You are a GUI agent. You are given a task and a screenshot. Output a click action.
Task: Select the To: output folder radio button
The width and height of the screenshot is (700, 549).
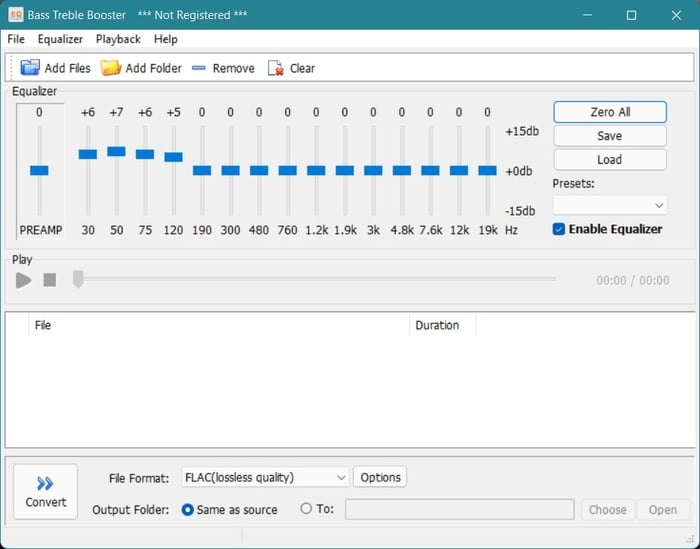click(306, 508)
